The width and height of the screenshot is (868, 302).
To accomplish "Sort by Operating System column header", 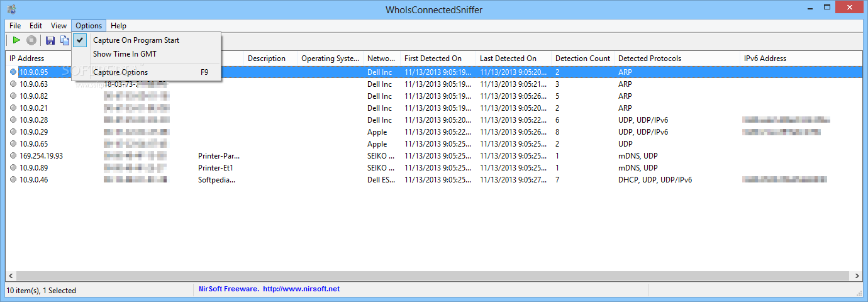I will click(x=330, y=59).
